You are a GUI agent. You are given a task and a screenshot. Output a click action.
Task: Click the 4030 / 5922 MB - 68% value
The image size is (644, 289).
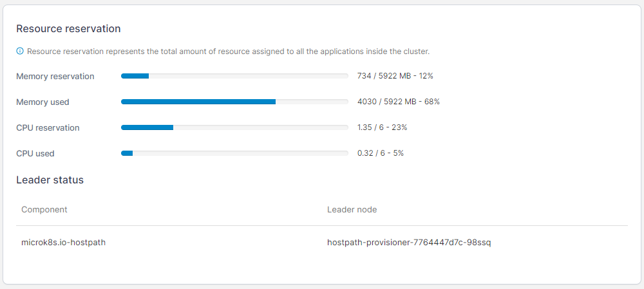399,102
